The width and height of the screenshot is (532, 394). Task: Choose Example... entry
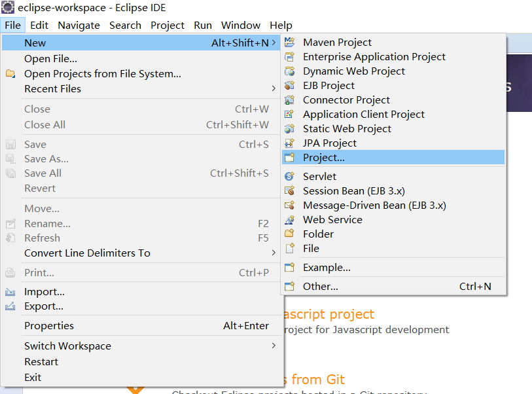(x=393, y=268)
